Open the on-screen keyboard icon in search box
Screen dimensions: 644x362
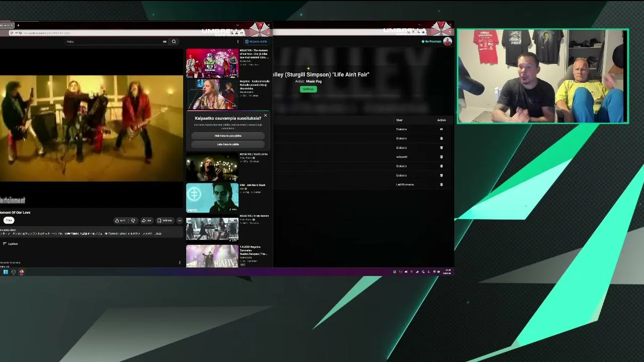(x=165, y=42)
